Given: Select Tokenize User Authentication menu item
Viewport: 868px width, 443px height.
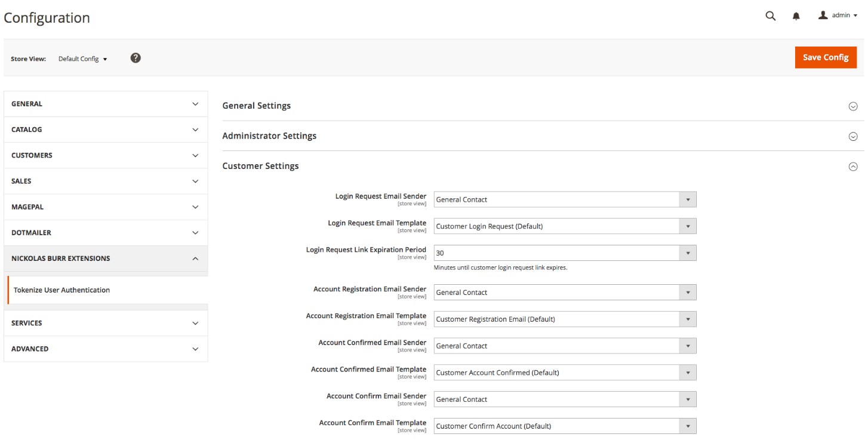Looking at the screenshot, I should click(62, 290).
